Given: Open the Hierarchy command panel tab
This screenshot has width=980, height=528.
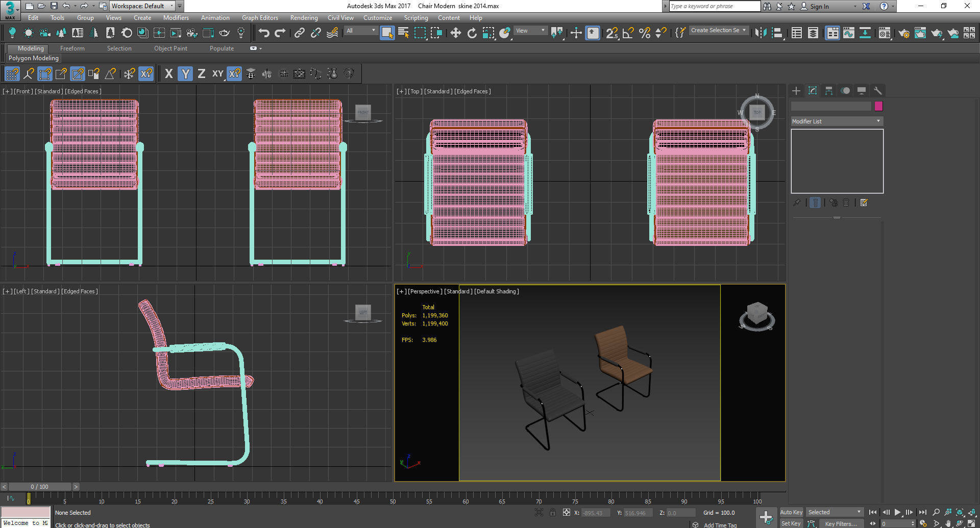Looking at the screenshot, I should (829, 91).
